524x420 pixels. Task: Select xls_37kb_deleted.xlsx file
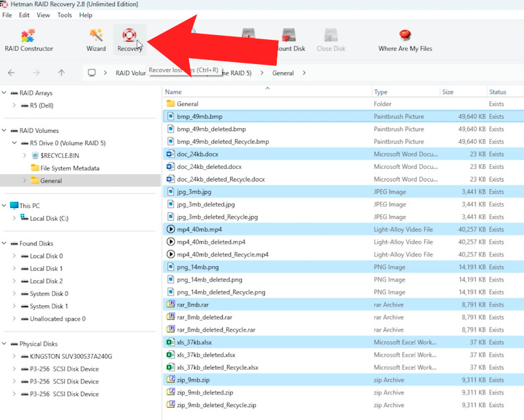pyautogui.click(x=206, y=355)
